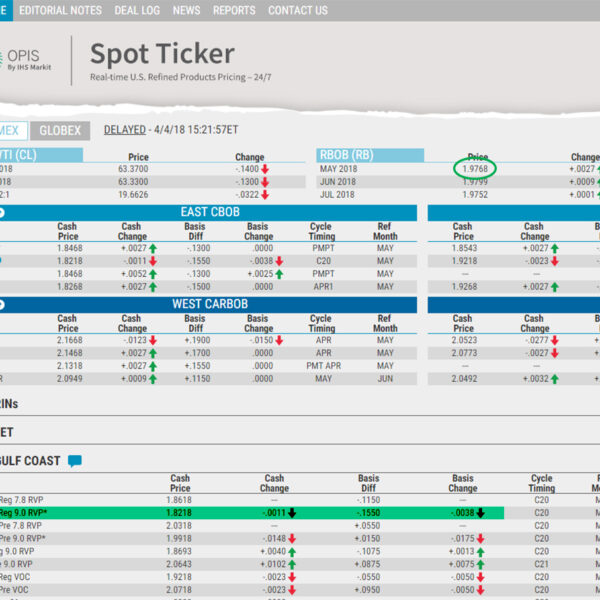Select the highlighted green Reg 9.0 RVP row
Viewport: 600px width, 600px height.
[x=250, y=512]
